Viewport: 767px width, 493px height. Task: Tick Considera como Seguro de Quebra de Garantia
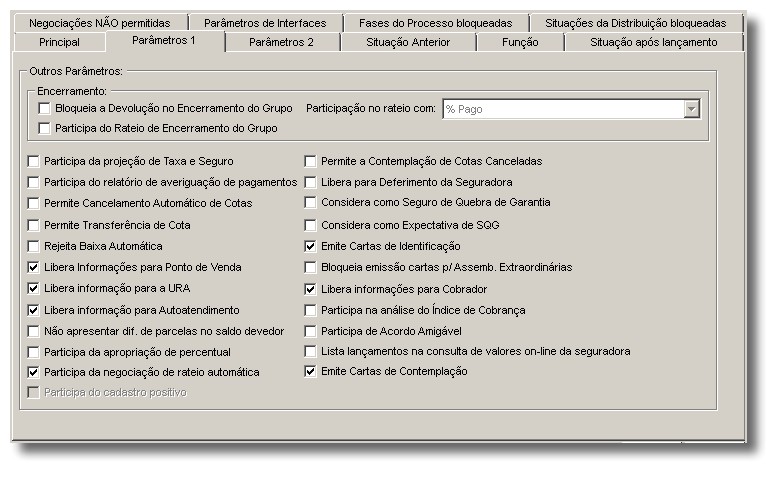[310, 202]
